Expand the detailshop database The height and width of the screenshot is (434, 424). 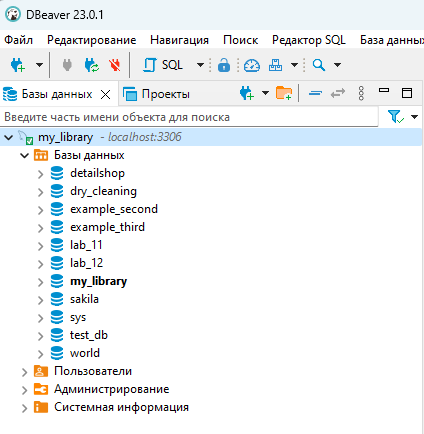pos(40,174)
